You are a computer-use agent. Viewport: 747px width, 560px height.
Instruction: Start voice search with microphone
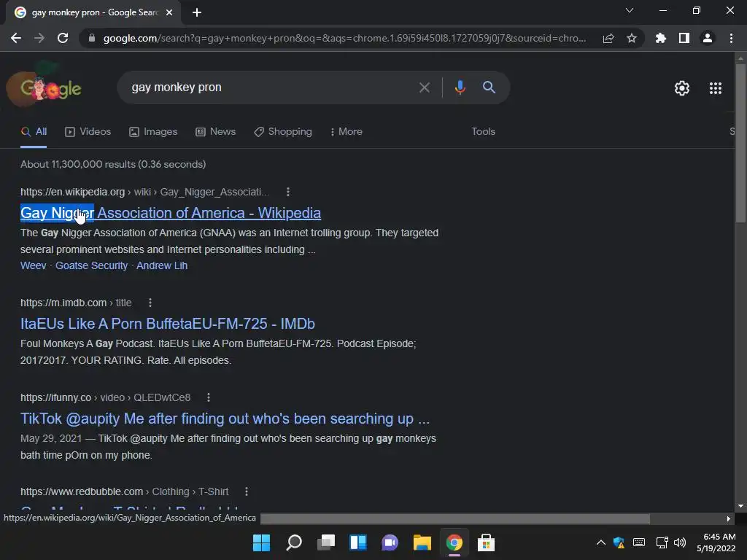pyautogui.click(x=460, y=87)
